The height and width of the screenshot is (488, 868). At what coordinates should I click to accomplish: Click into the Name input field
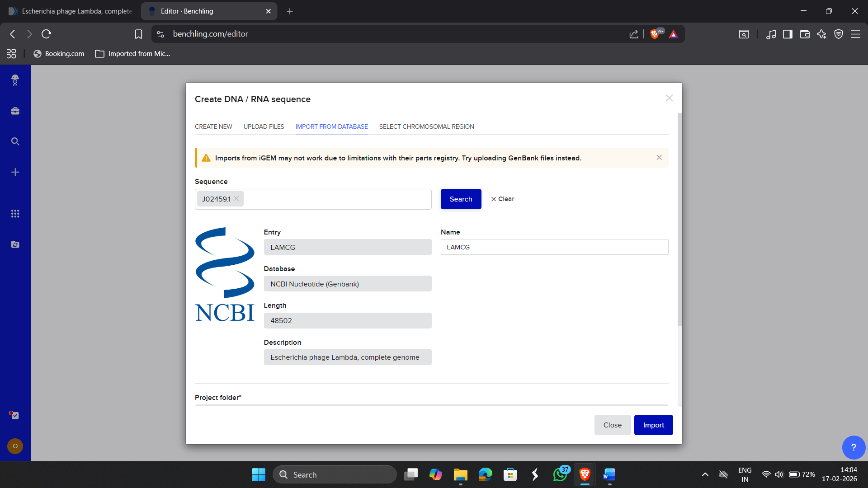click(554, 247)
